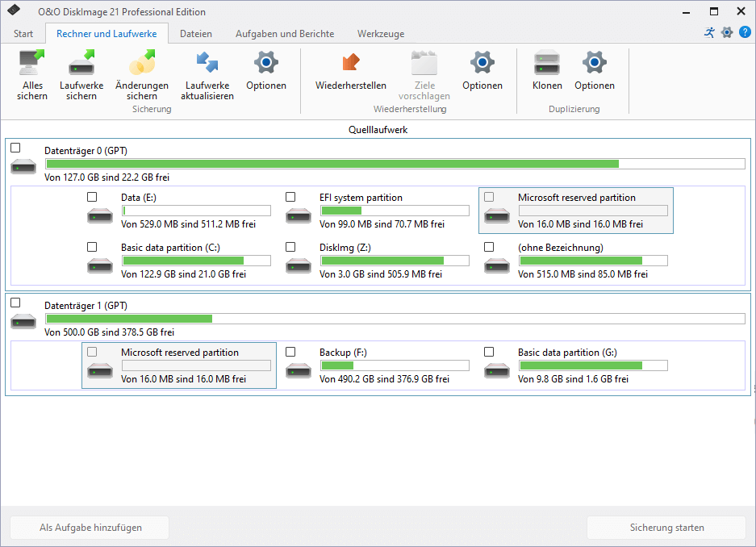Viewport: 756px width, 547px height.
Task: Click the 'Datenträger 0 (GPT)' label
Action: pos(86,151)
